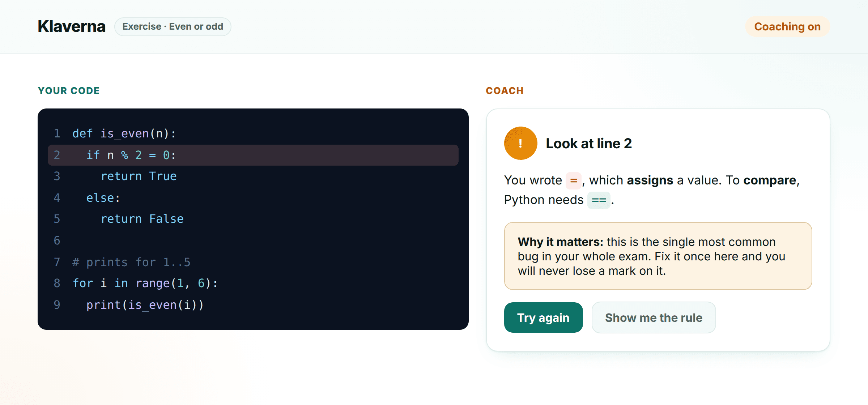Click the 'Why it matters' callout box

coord(658,256)
